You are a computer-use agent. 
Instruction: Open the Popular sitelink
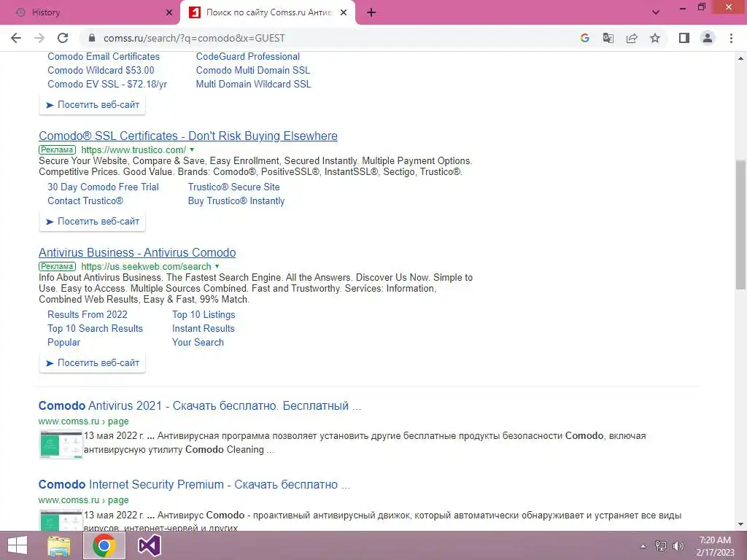click(x=64, y=343)
